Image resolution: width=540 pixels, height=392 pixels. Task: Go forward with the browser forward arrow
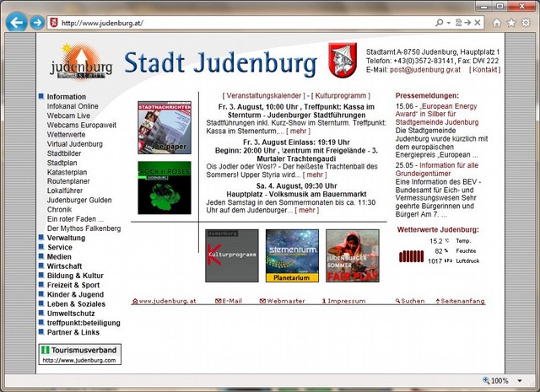tap(37, 23)
